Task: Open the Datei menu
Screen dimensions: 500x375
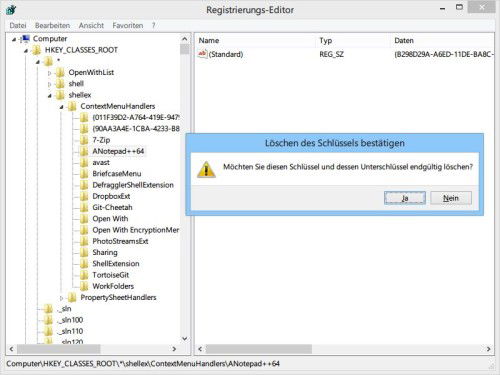Action: point(18,25)
